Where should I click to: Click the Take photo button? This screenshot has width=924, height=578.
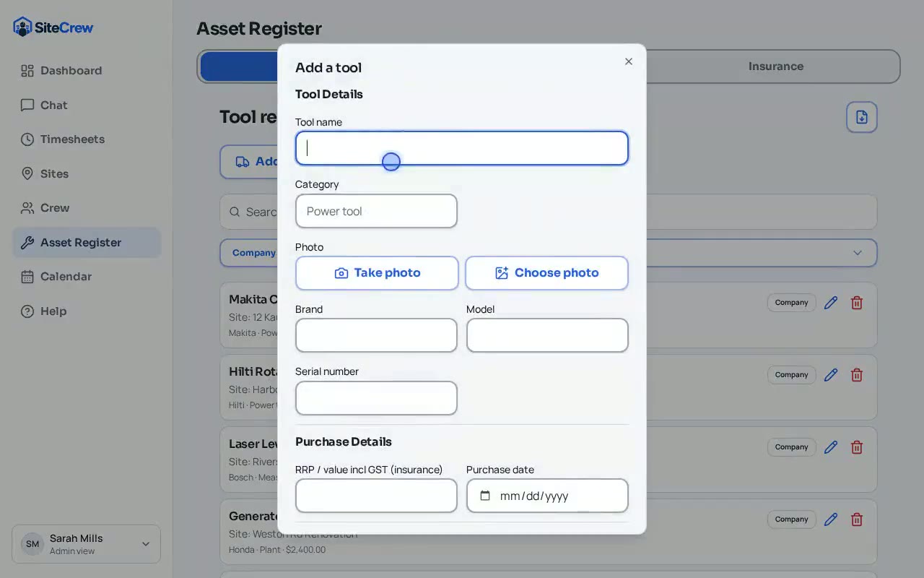coord(377,273)
